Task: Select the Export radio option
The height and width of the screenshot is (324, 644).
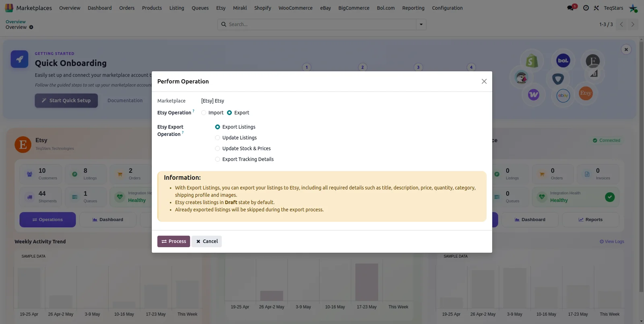Action: [229, 113]
